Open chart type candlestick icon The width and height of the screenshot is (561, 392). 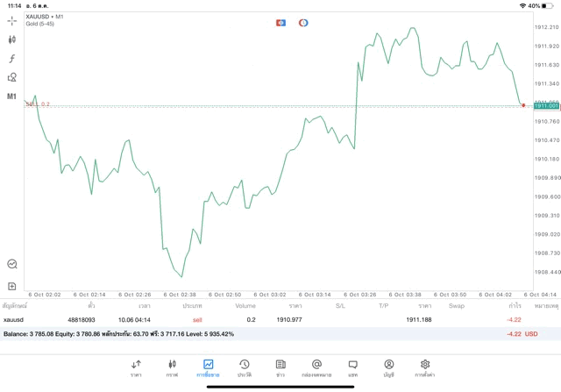12,39
